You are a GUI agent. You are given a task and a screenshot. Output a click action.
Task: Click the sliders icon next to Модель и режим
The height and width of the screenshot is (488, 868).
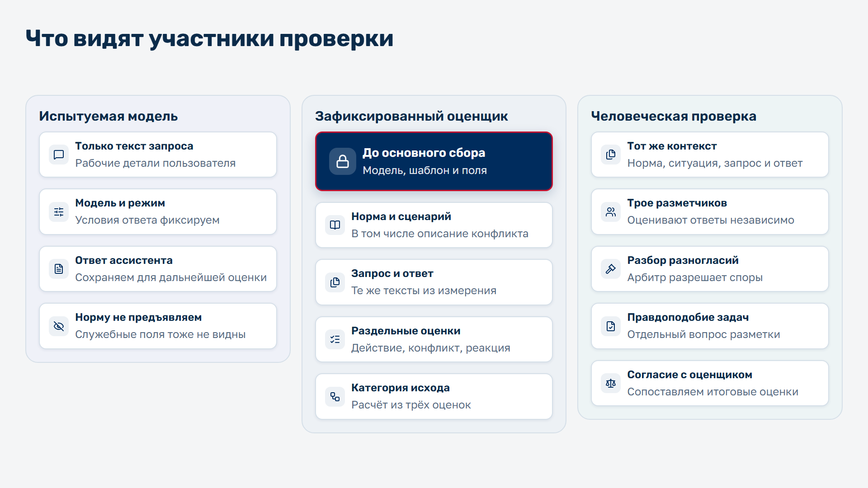point(59,212)
